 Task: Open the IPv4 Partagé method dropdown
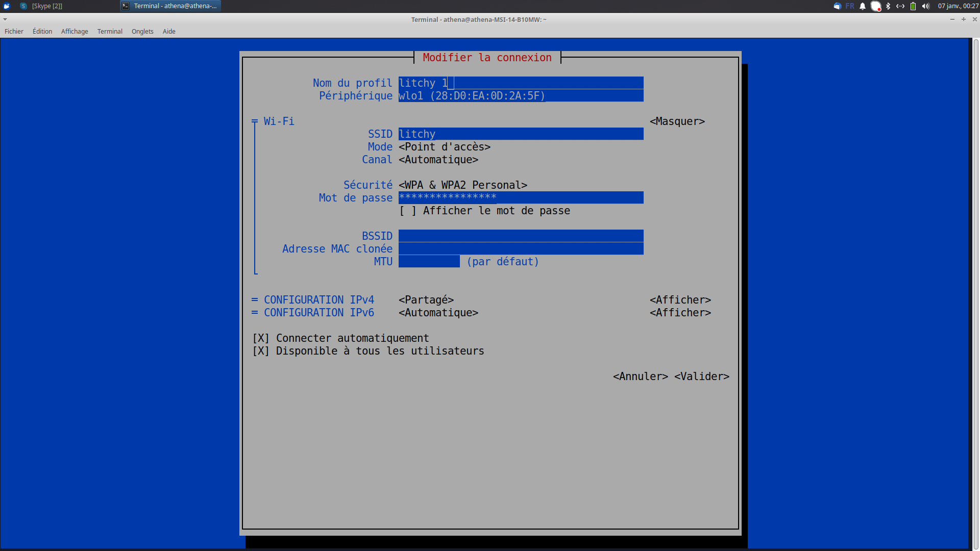click(426, 299)
